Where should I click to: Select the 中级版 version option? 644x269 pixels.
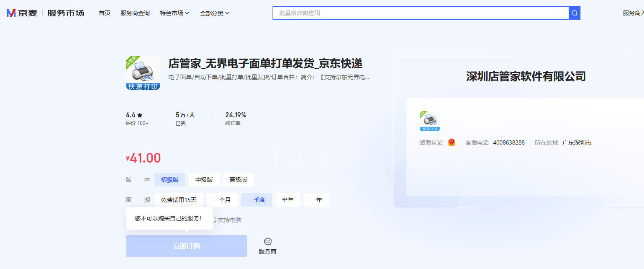coord(204,180)
